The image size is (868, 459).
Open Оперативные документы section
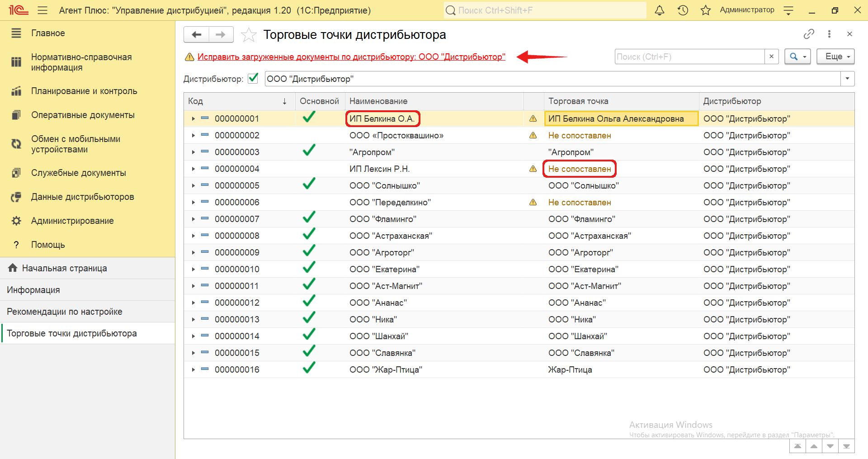(83, 115)
